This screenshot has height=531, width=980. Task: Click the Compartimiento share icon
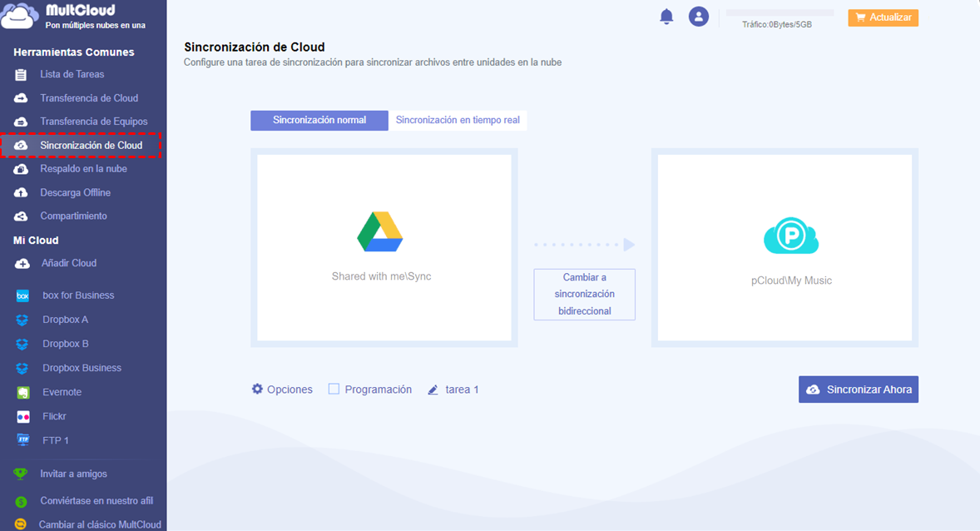point(21,216)
